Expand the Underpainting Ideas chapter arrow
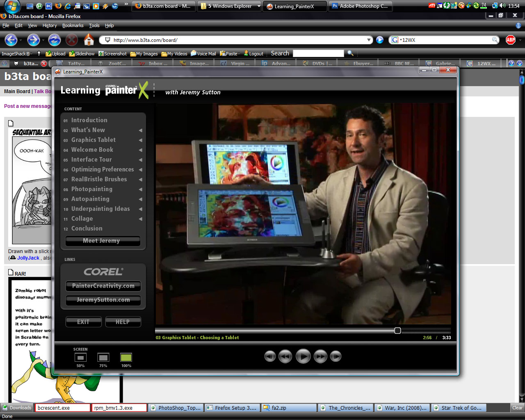This screenshot has width=525, height=420. (x=141, y=209)
